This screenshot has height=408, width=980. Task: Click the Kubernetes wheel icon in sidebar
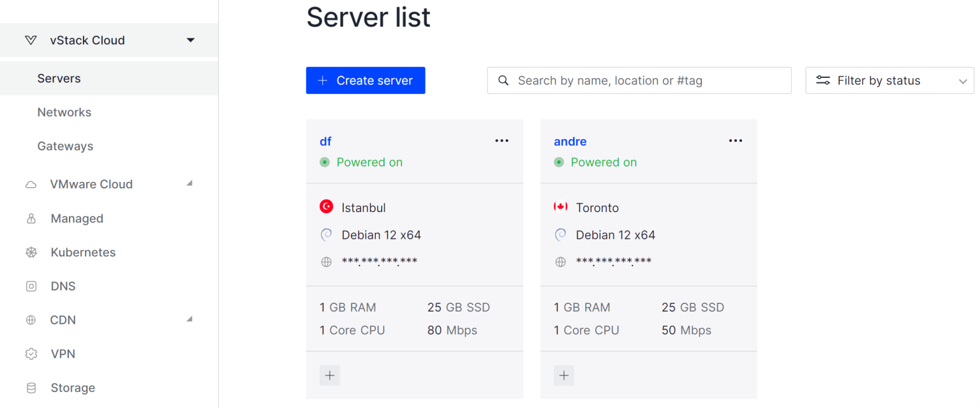[x=31, y=252]
